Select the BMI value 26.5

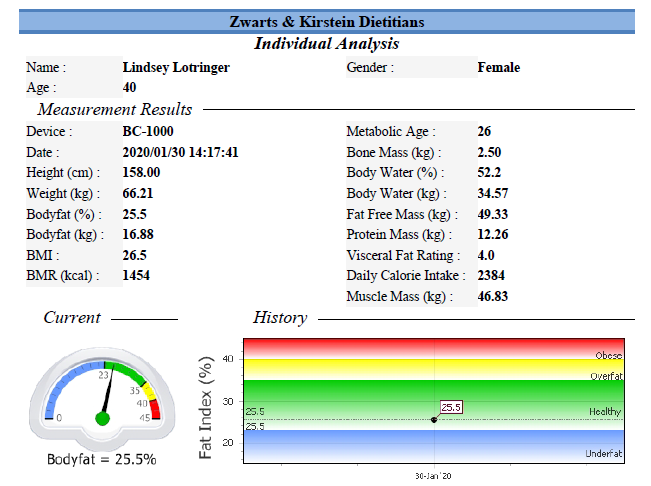pyautogui.click(x=135, y=255)
